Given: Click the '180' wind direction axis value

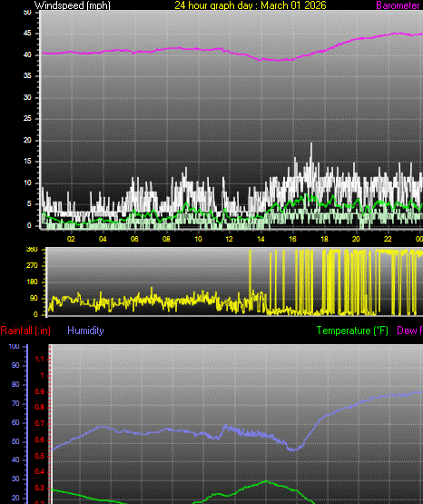Looking at the screenshot, I should coord(32,282).
